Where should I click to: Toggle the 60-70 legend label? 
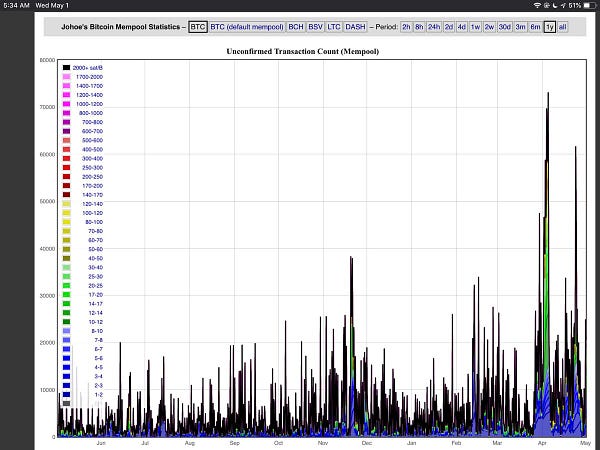click(95, 240)
